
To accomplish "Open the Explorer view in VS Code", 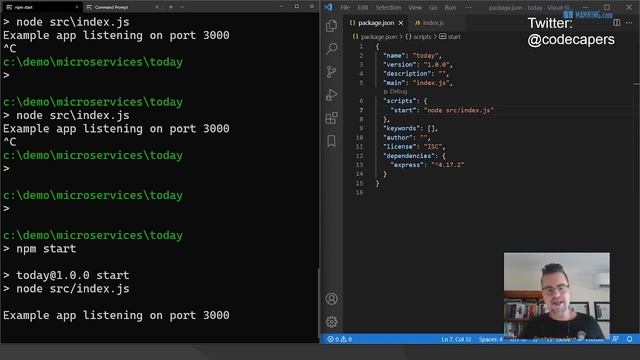I will [331, 26].
